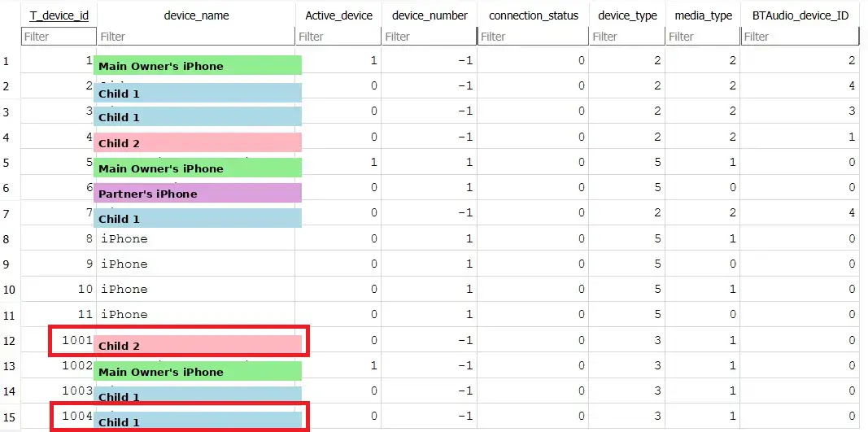Click the connection_status column header
868x432 pixels.
point(533,15)
